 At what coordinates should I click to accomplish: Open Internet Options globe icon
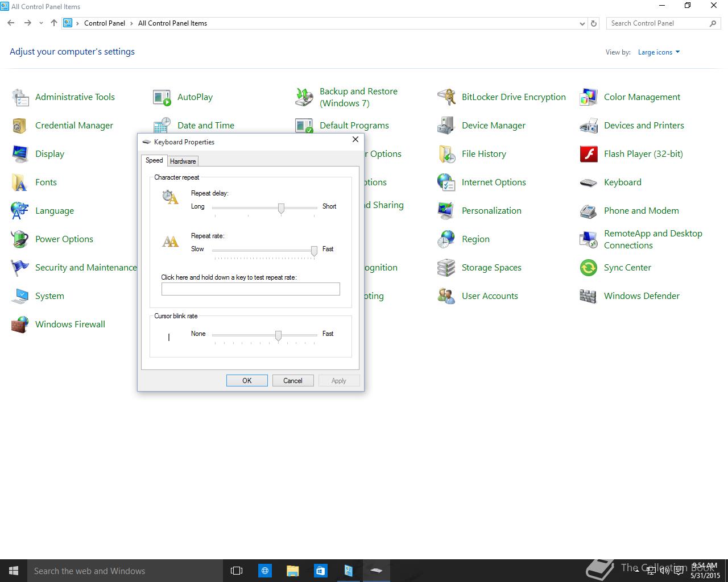(x=446, y=182)
